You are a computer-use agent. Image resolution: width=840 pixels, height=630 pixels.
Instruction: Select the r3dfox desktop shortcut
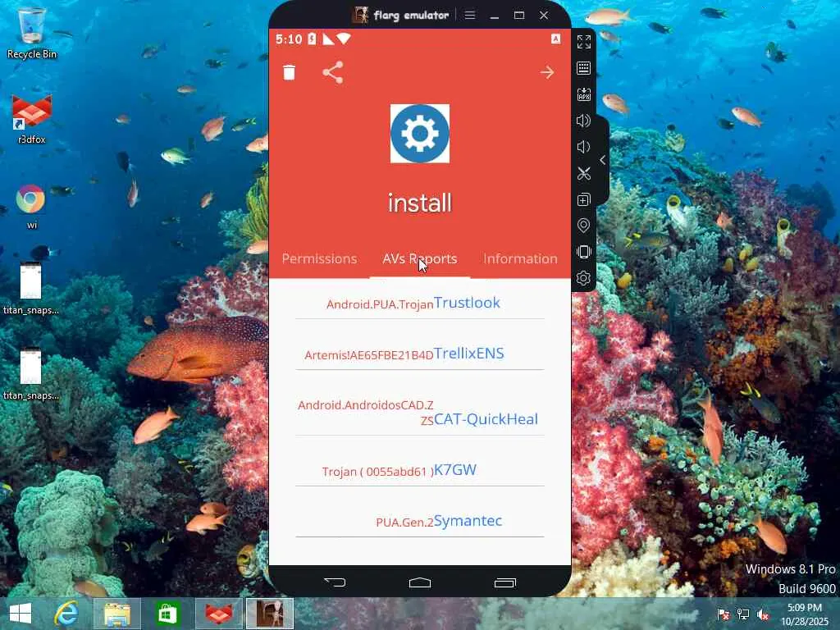click(32, 119)
